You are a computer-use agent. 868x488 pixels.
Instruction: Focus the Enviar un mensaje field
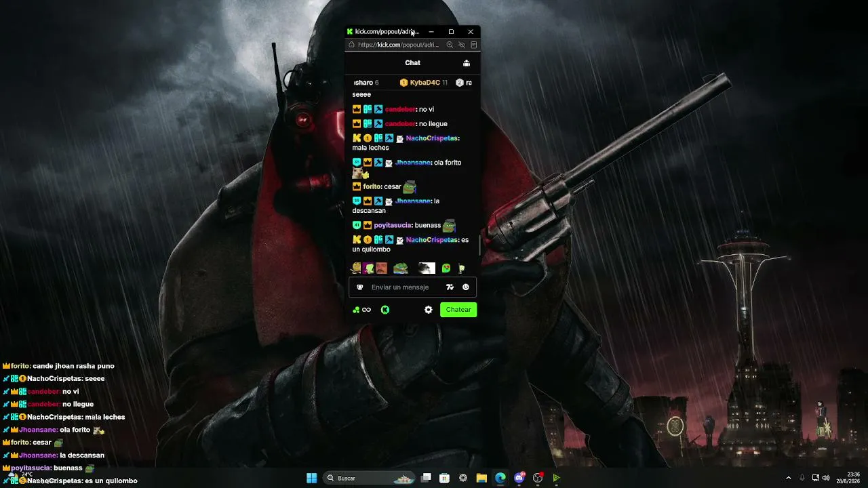(412, 287)
